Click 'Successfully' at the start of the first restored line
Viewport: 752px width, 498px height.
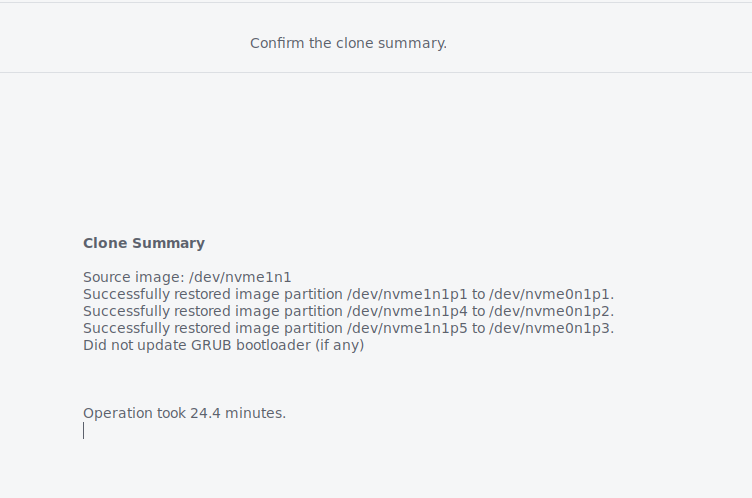(x=127, y=294)
